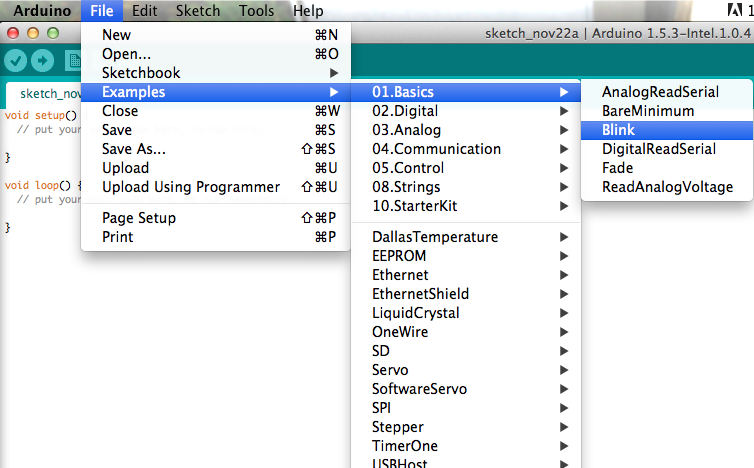This screenshot has width=754, height=468.
Task: Click the Upload arrow toolbar button
Action: pos(43,61)
